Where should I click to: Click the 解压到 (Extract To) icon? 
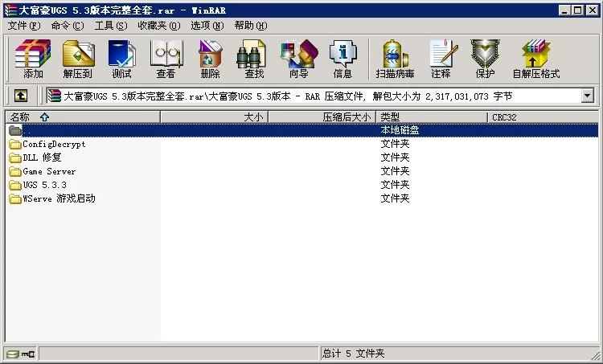(x=78, y=59)
